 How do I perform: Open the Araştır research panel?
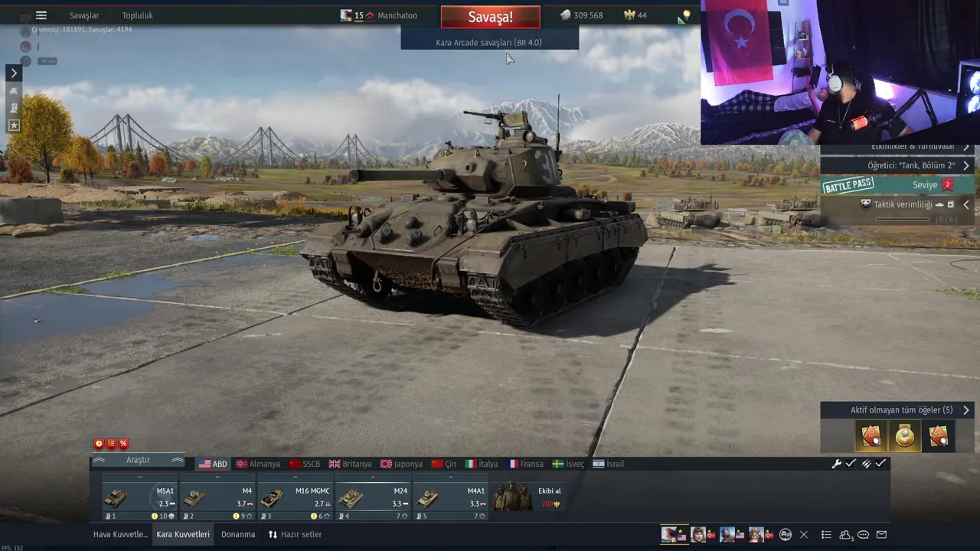coord(138,460)
